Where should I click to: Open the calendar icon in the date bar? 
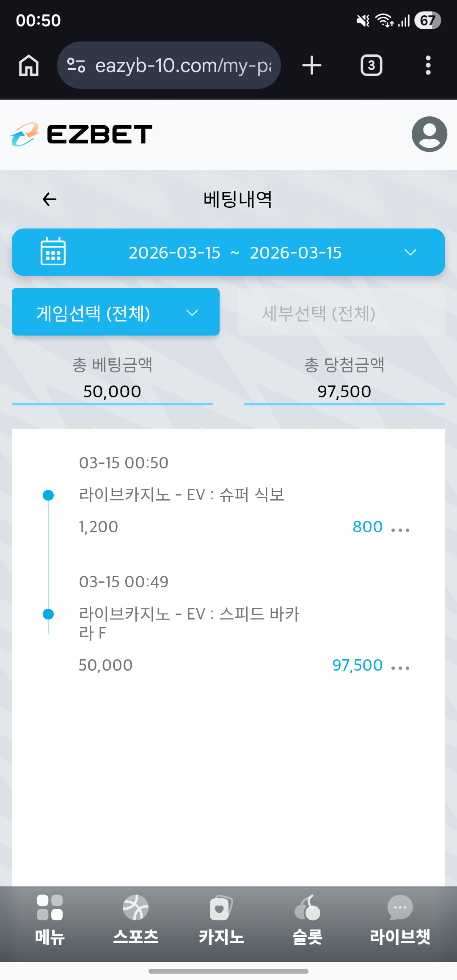point(53,252)
